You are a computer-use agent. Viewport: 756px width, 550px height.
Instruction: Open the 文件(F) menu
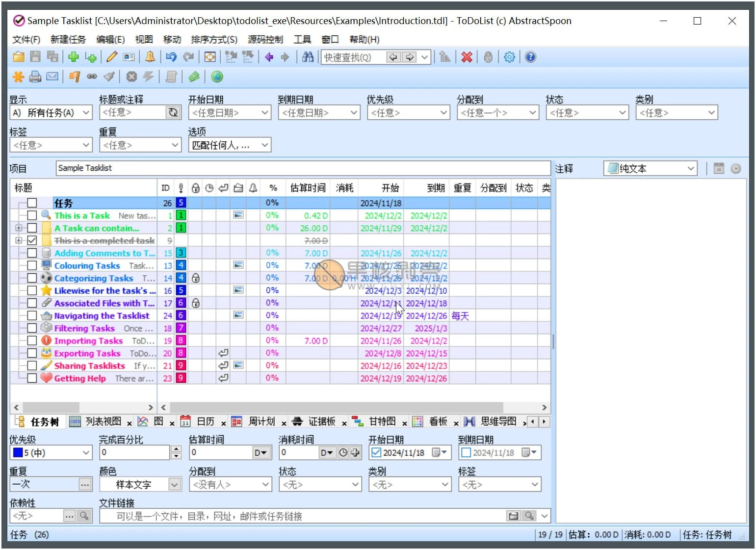point(26,39)
